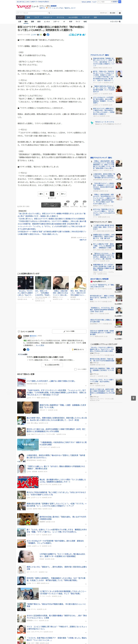
Task: Toggle the コメント非表示 checkbox
Action: [x=75, y=369]
